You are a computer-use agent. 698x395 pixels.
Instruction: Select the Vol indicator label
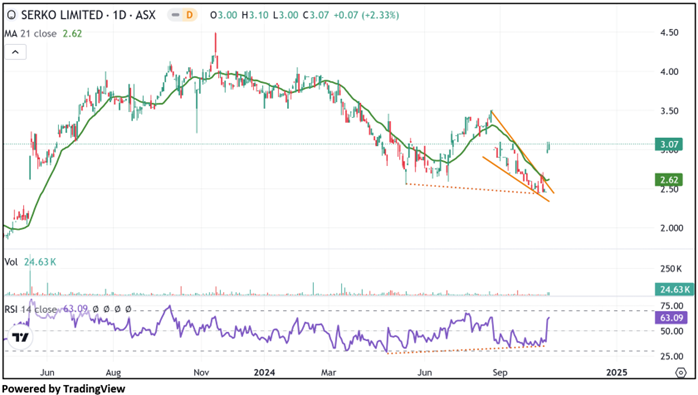tap(11, 262)
